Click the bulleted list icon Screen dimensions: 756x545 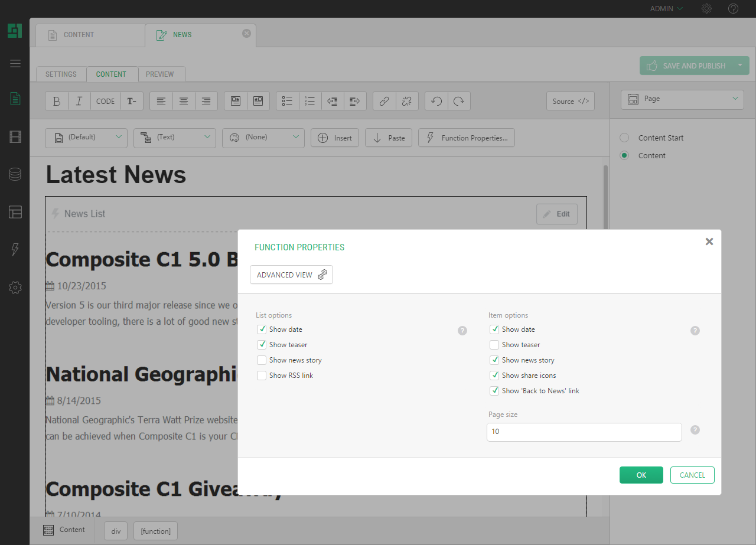pyautogui.click(x=288, y=101)
